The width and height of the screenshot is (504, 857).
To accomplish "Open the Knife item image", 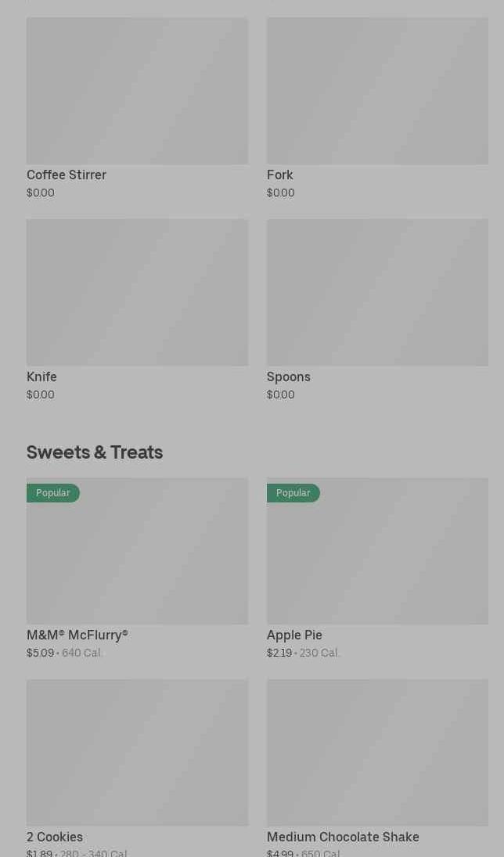I will (x=137, y=292).
